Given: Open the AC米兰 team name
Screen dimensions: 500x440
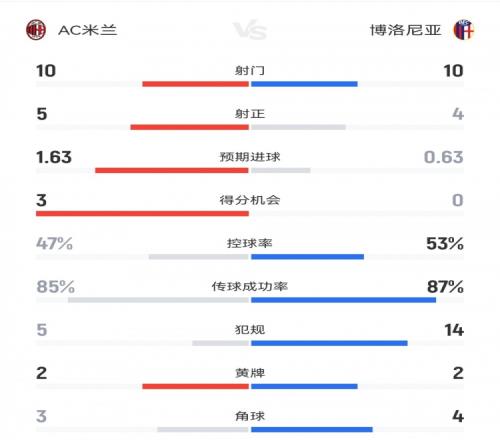Looking at the screenshot, I should (x=87, y=30).
